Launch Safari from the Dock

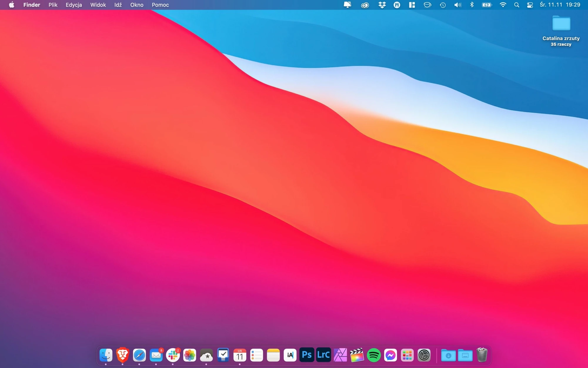(139, 355)
